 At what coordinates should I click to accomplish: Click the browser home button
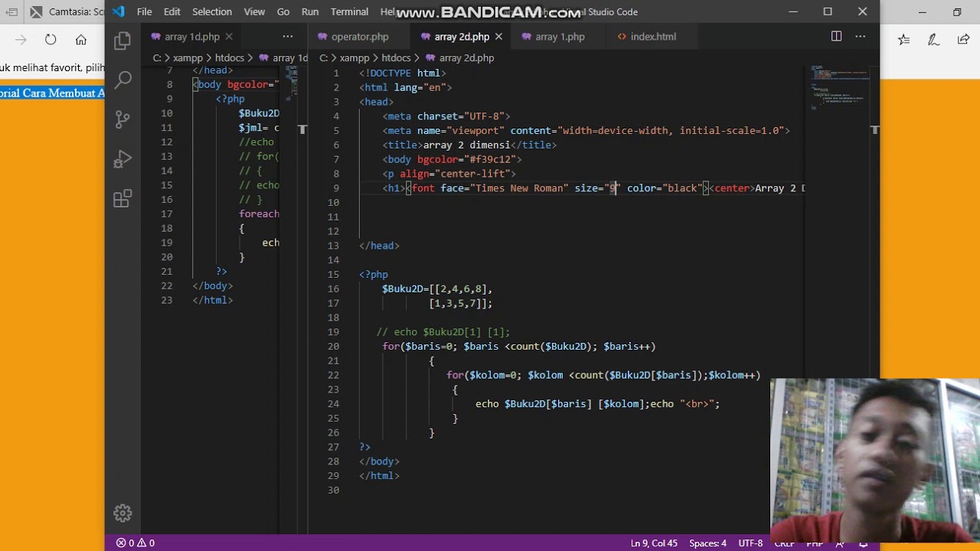(81, 40)
